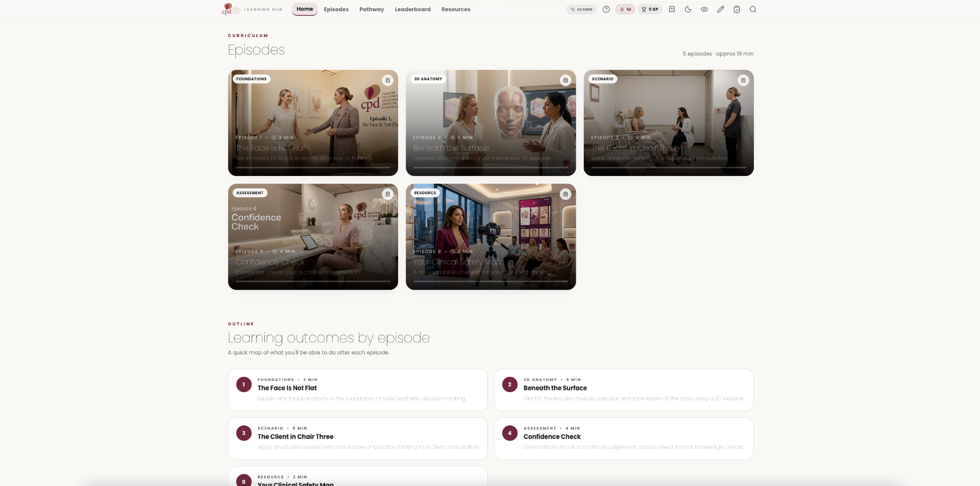Open the Beneath the Surface episode thumbnail
This screenshot has width=980, height=486.
[491, 123]
